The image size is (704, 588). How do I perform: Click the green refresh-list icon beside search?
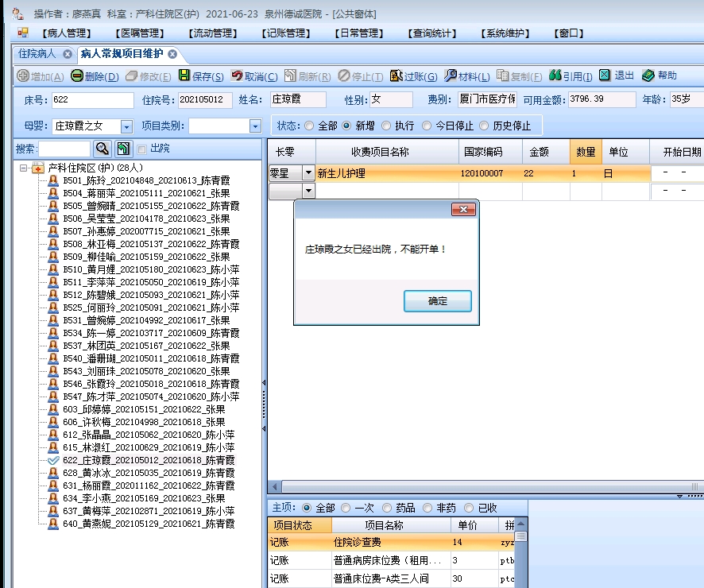123,149
